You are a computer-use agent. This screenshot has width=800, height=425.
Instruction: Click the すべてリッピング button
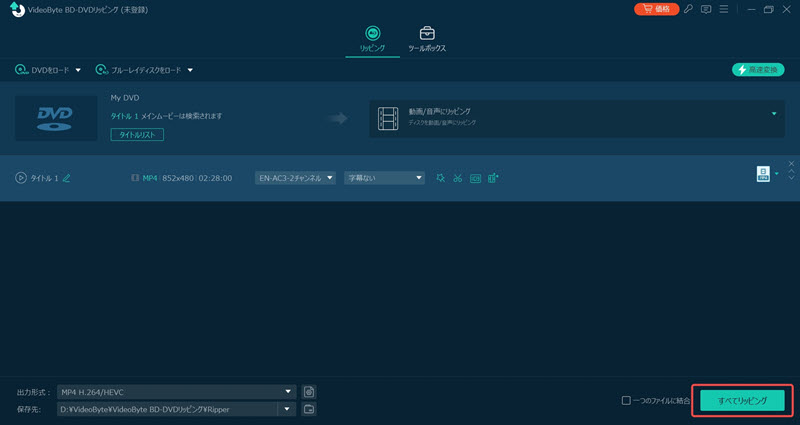coord(742,400)
